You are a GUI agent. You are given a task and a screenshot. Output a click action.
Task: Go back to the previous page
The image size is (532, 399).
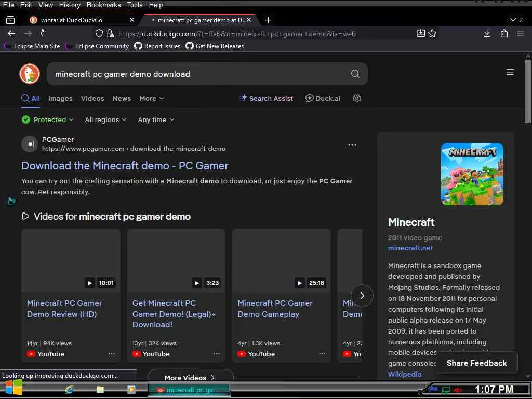11,33
